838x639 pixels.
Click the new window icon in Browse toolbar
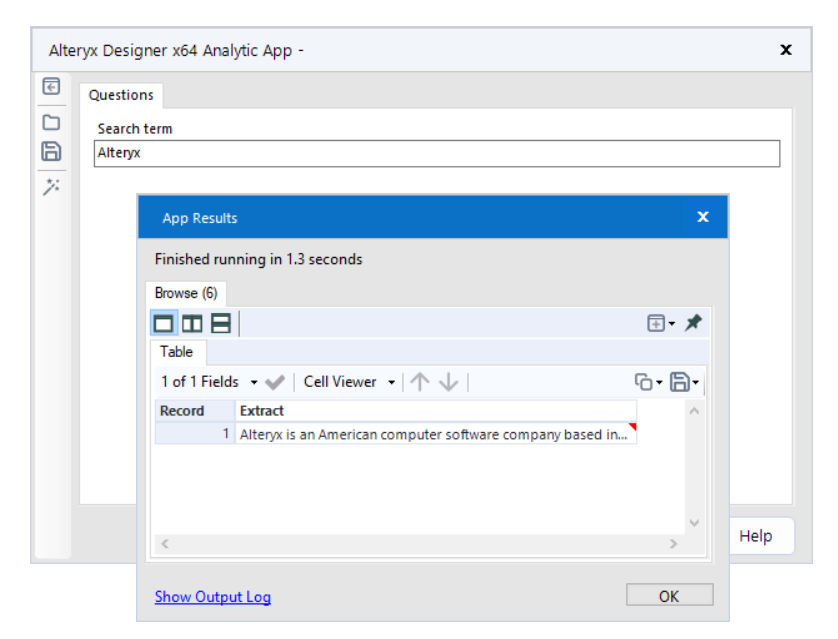(x=656, y=323)
